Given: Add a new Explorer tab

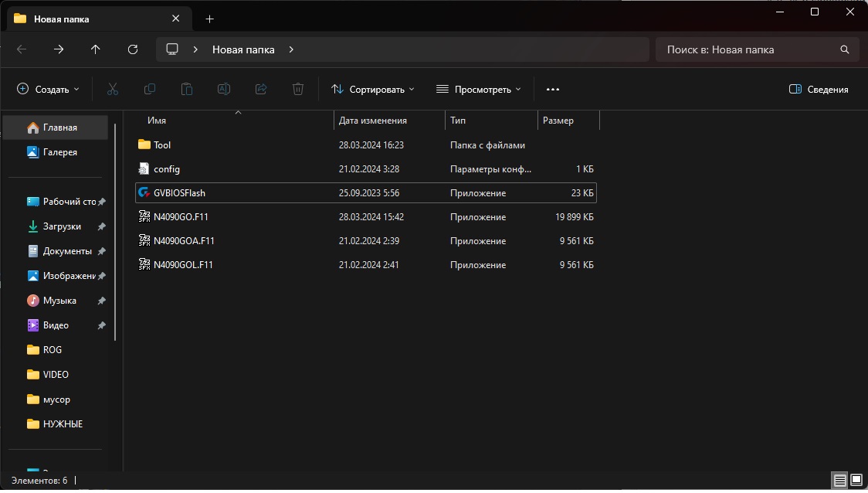Looking at the screenshot, I should pyautogui.click(x=209, y=19).
